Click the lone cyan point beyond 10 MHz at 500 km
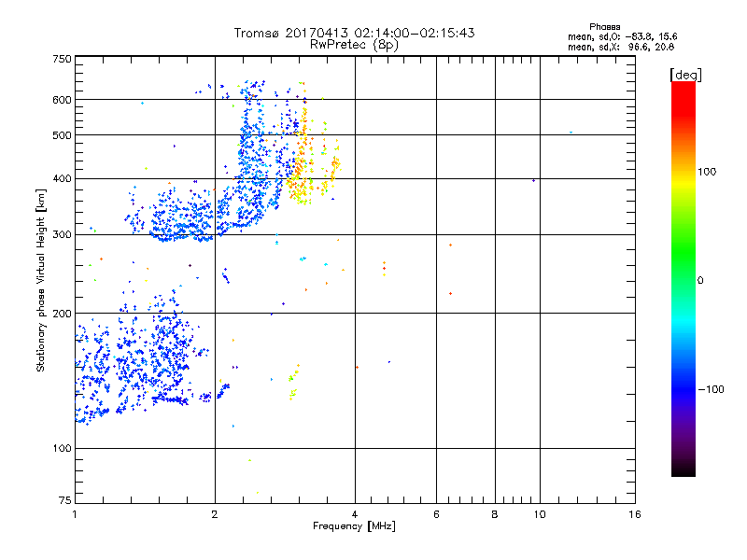Image resolution: width=747 pixels, height=560 pixels. click(x=571, y=133)
